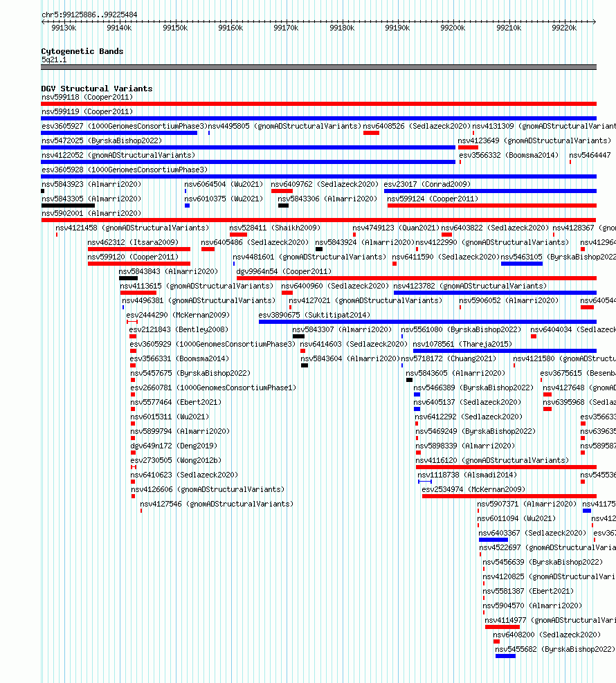
Task: Select nsv4481601 gnomAD variant label
Action: [309, 257]
